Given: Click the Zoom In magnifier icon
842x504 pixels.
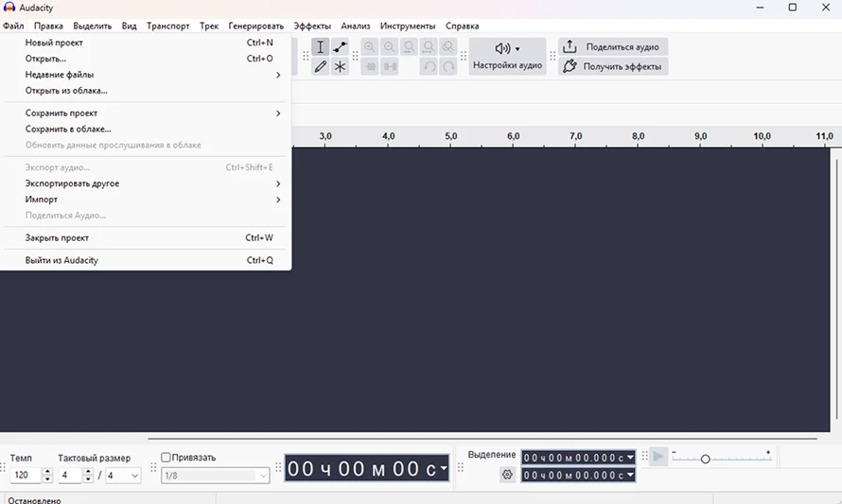Looking at the screenshot, I should [370, 47].
